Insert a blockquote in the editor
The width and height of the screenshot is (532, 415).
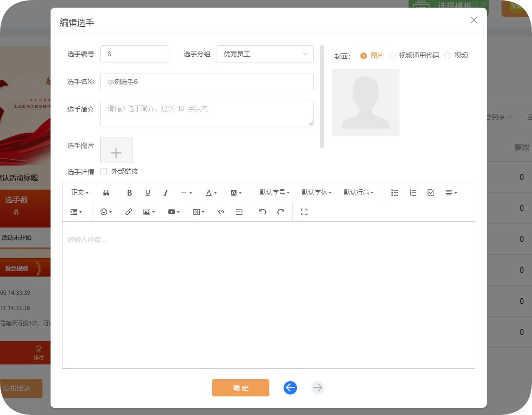(x=106, y=193)
